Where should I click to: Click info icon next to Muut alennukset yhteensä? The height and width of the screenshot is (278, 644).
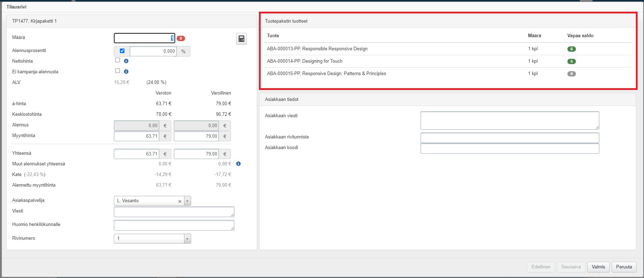click(x=238, y=164)
